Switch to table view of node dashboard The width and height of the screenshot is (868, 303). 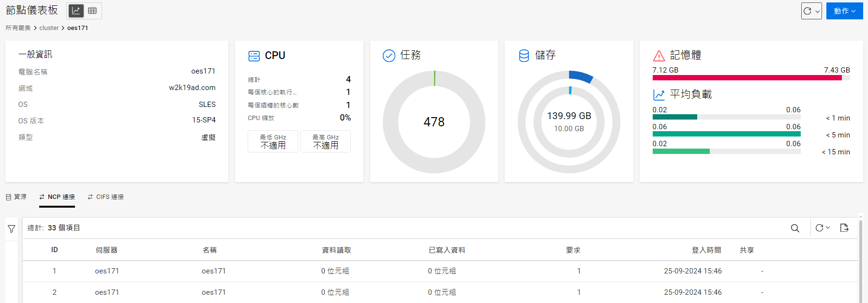pos(92,11)
